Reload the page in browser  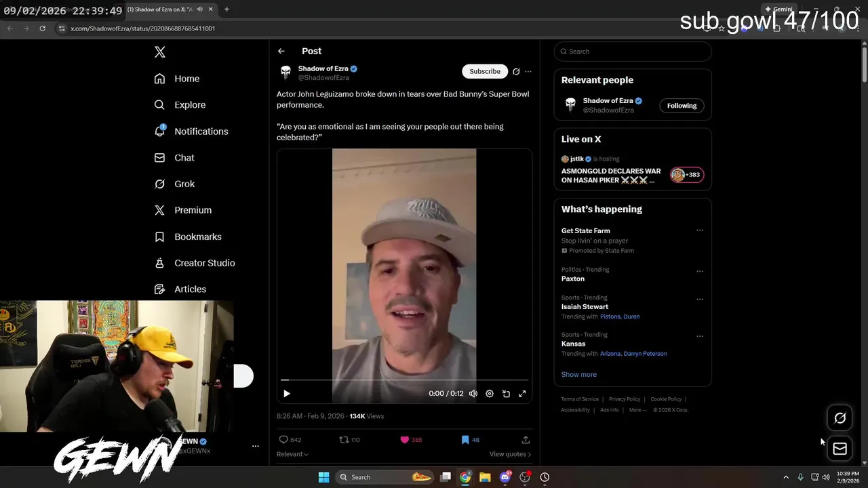[x=42, y=28]
